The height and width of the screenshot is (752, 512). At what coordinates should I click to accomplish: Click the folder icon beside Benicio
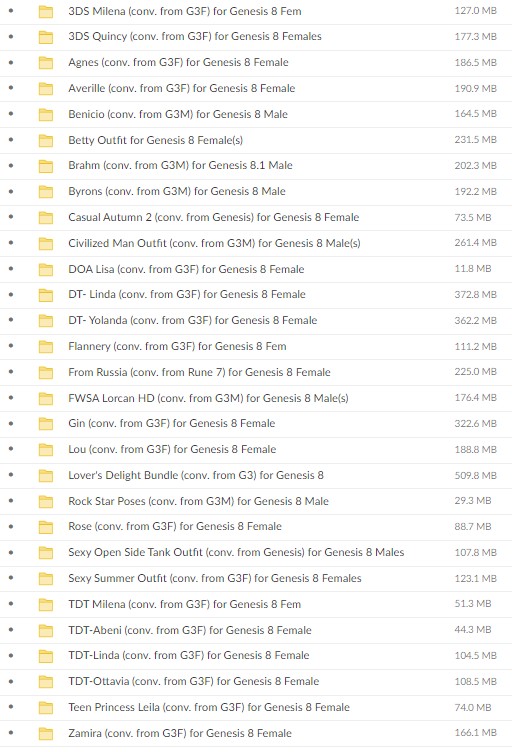coord(46,115)
